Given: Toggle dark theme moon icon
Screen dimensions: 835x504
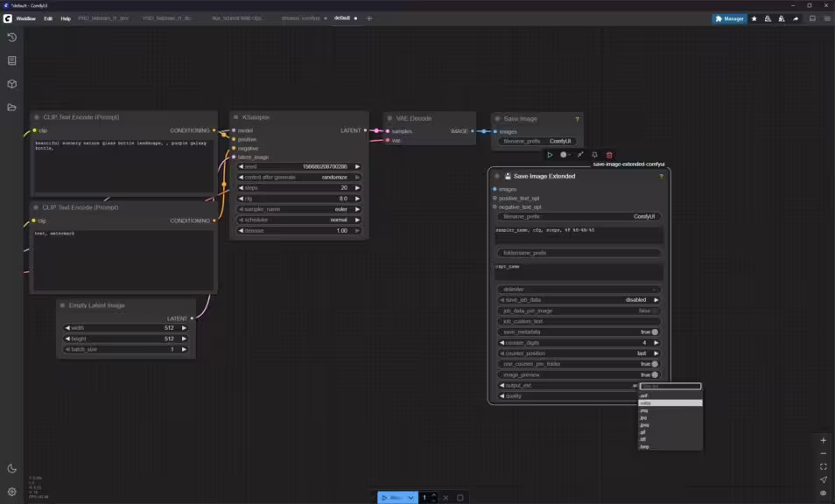Looking at the screenshot, I should [11, 469].
